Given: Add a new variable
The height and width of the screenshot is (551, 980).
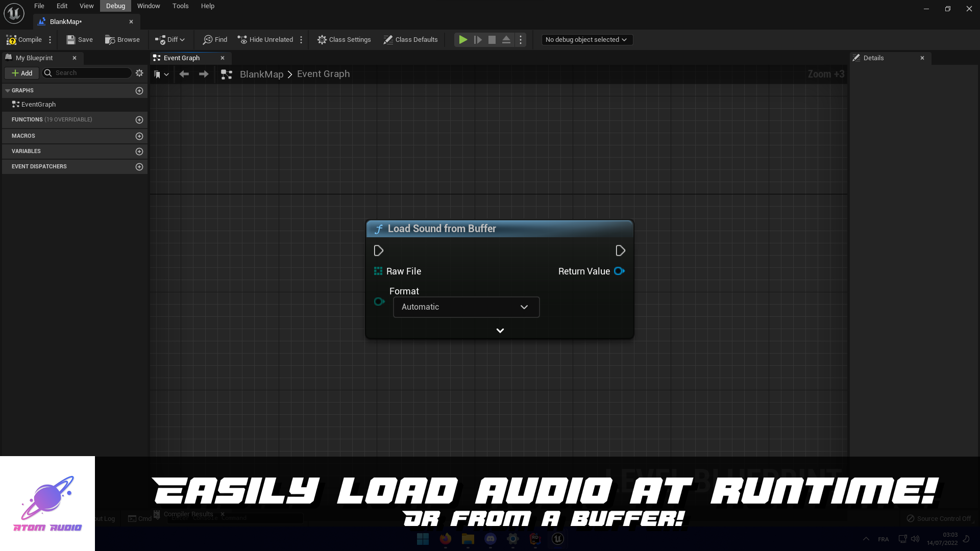Looking at the screenshot, I should pyautogui.click(x=139, y=152).
